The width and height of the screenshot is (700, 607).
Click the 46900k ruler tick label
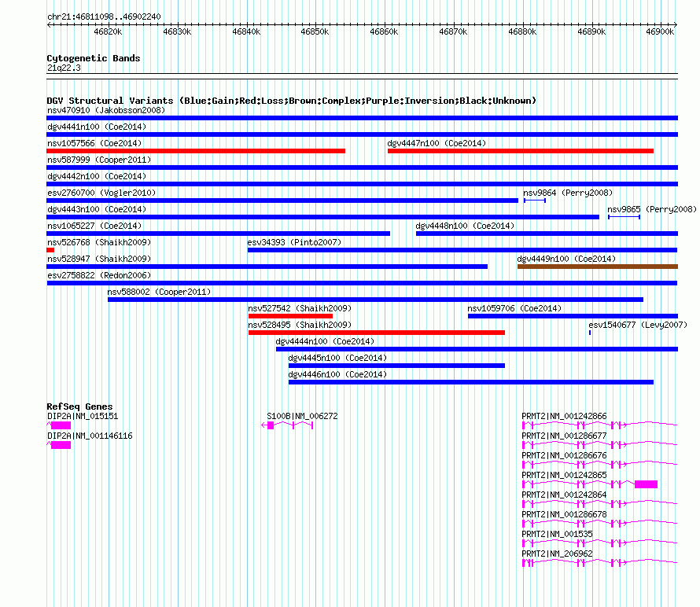click(660, 31)
